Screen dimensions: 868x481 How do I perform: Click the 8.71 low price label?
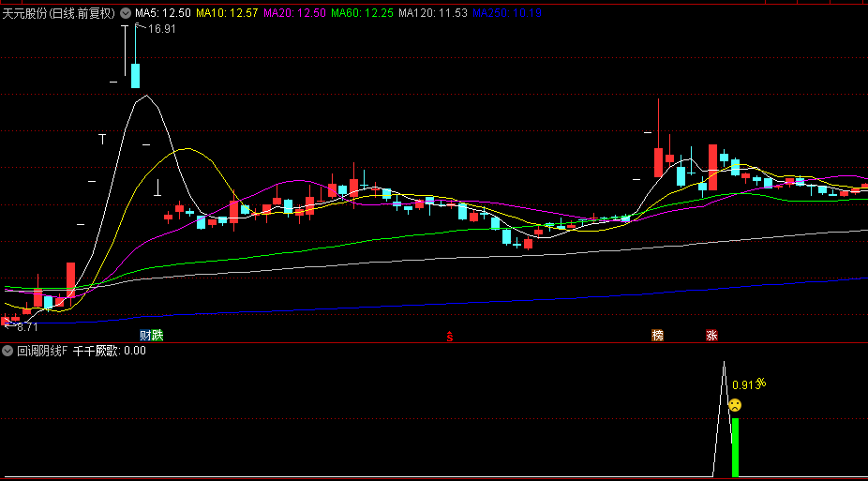click(27, 327)
